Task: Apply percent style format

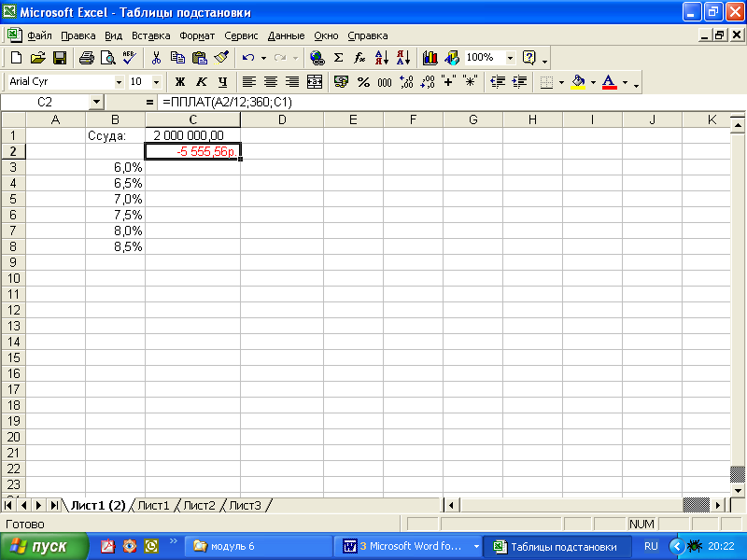Action: [363, 82]
